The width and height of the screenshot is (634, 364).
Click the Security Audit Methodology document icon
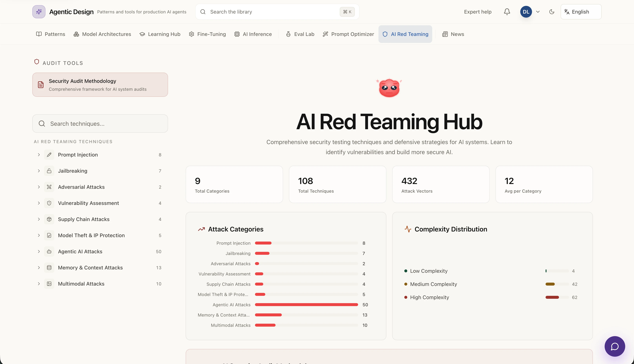tap(41, 85)
